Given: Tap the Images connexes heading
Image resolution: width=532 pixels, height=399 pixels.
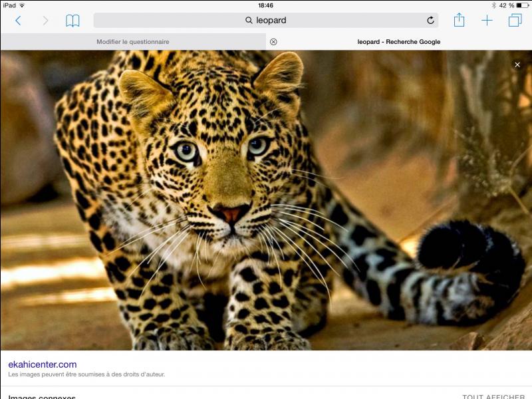Looking at the screenshot, I should pyautogui.click(x=42, y=396).
